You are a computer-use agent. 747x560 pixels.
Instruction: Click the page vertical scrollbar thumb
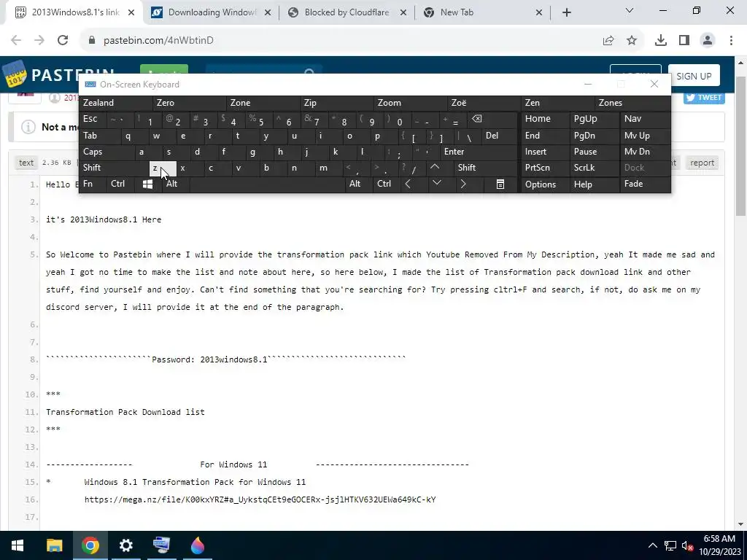point(741,145)
